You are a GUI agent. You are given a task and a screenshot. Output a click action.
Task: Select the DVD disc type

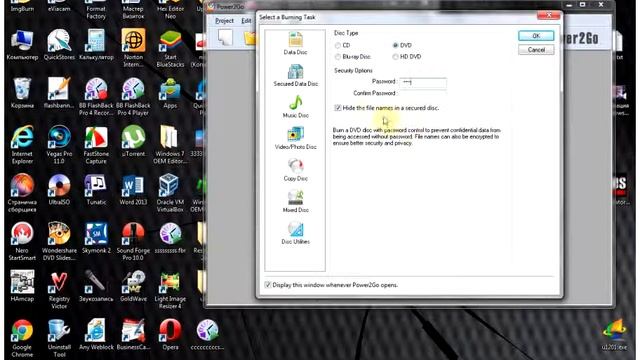click(395, 45)
